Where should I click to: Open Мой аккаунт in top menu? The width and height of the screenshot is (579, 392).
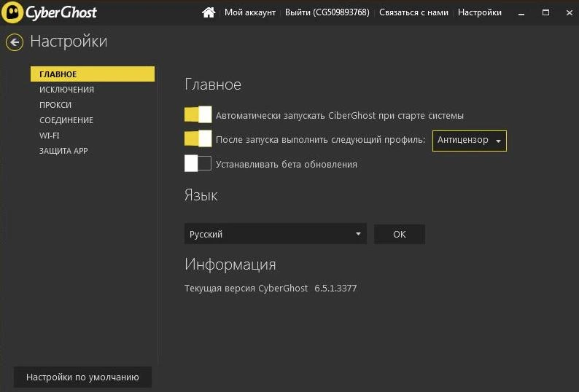click(250, 12)
